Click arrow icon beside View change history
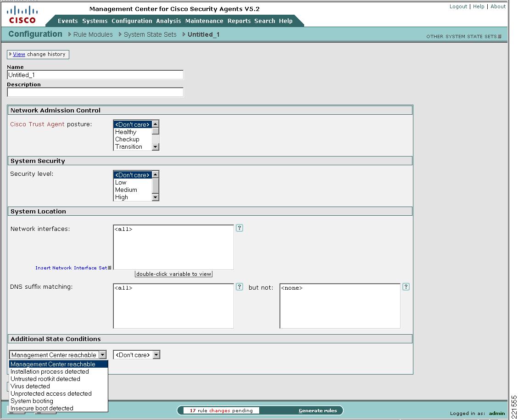The height and width of the screenshot is (420, 518). coord(10,54)
